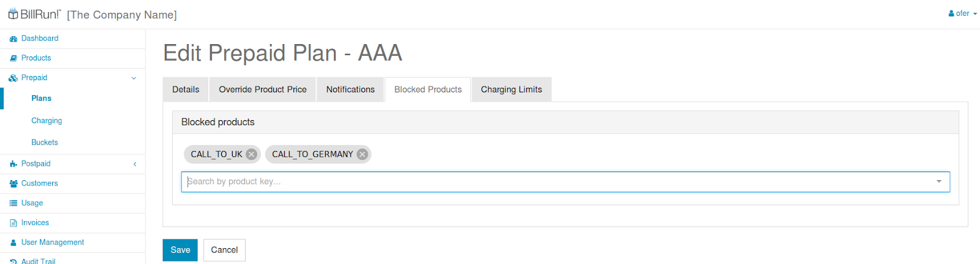
Task: Open the ofer user account dropdown
Action: tap(963, 13)
